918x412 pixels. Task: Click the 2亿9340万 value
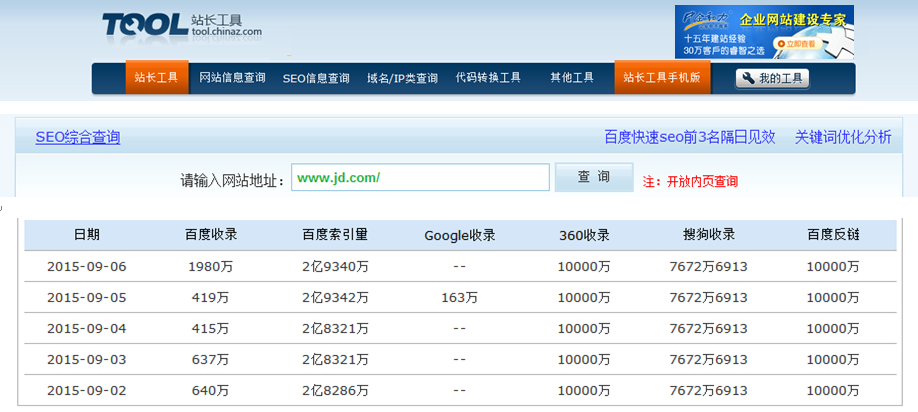[x=335, y=267]
